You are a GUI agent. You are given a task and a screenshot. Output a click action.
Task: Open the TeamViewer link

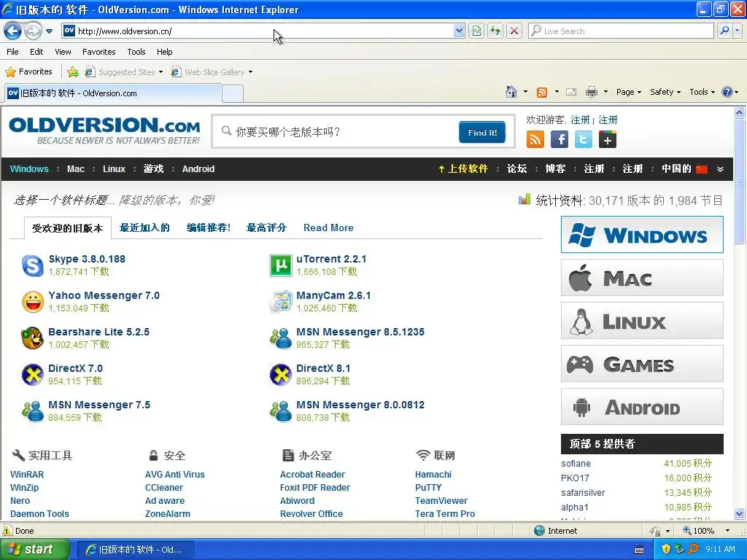click(x=441, y=500)
